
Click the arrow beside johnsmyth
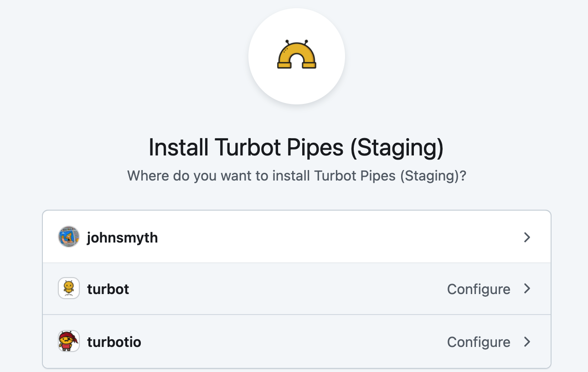pyautogui.click(x=527, y=237)
